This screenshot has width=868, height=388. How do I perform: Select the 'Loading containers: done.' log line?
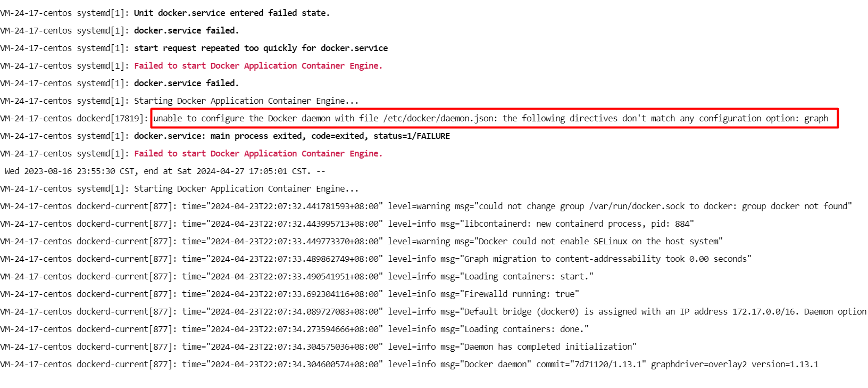click(x=295, y=329)
